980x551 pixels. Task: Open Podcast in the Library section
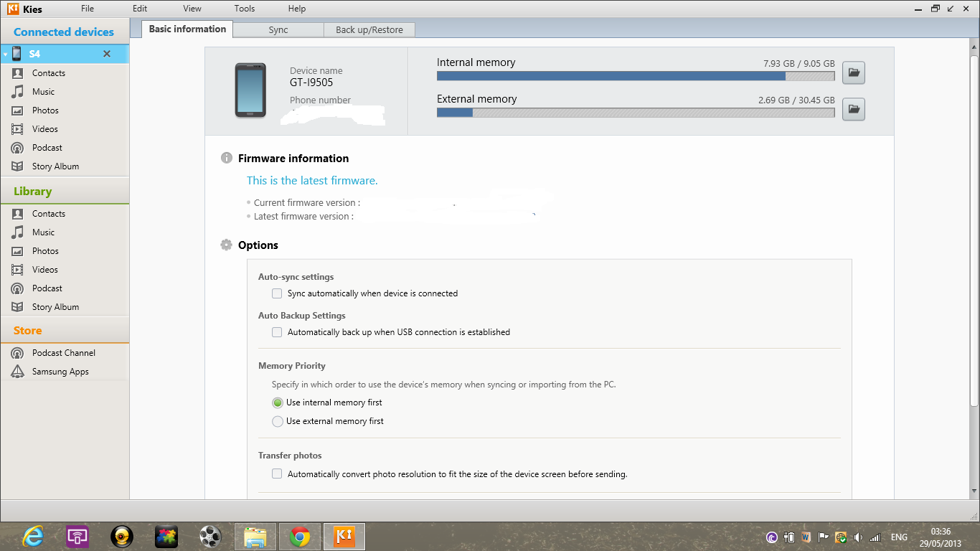pyautogui.click(x=47, y=288)
